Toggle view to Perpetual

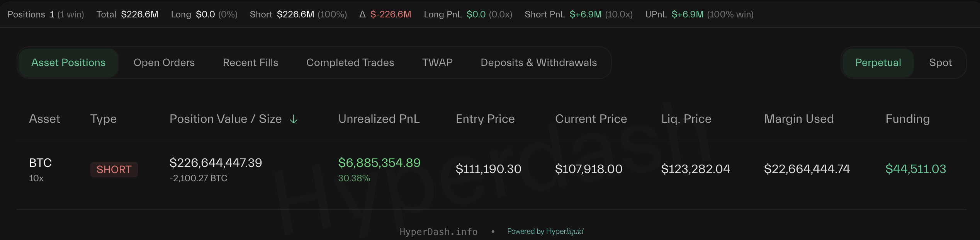878,63
